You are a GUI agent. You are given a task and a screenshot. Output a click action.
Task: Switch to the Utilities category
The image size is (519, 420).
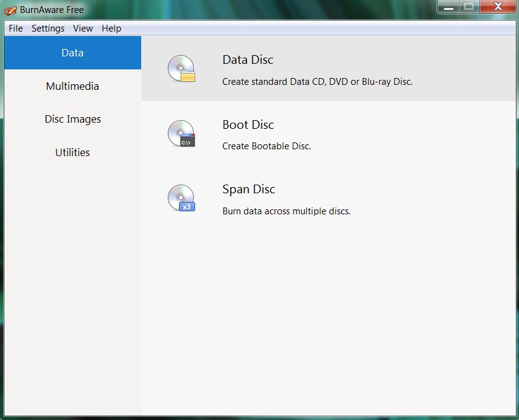click(72, 152)
